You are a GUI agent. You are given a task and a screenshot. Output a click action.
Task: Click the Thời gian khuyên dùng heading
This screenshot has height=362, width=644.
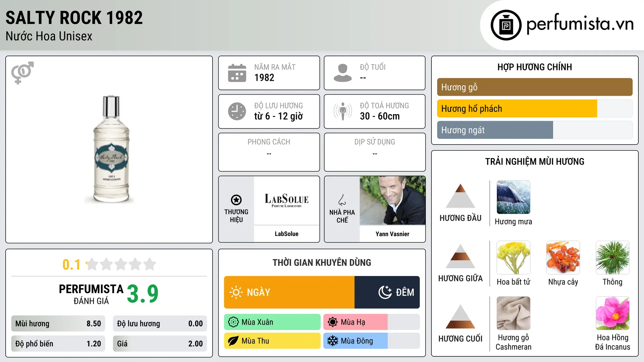[322, 263]
